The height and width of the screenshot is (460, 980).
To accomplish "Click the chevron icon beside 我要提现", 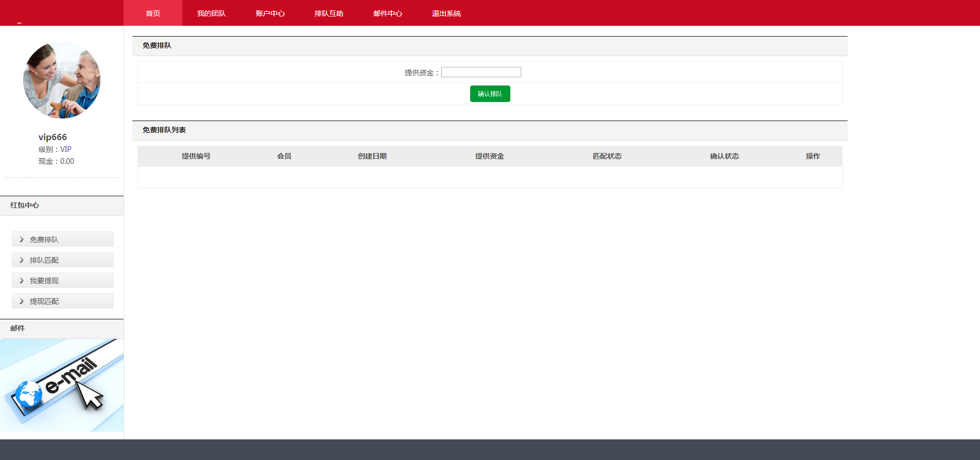I will tap(22, 281).
